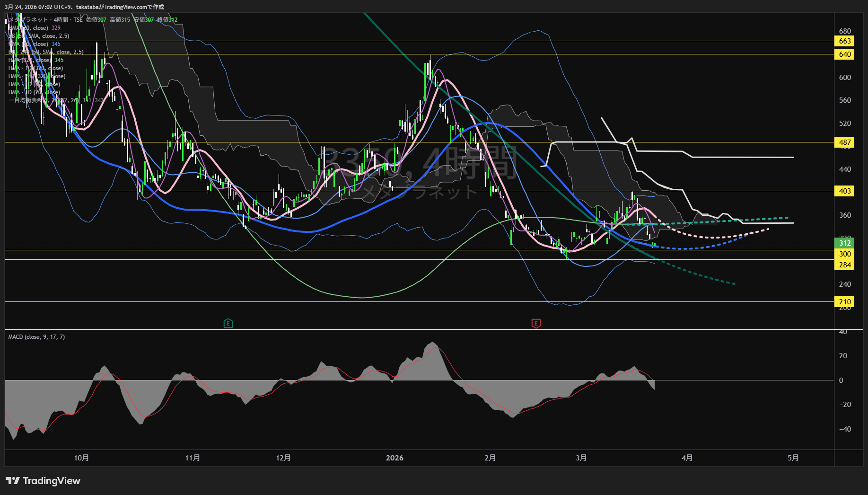
Task: Click the 2026 label on time axis
Action: coord(395,458)
